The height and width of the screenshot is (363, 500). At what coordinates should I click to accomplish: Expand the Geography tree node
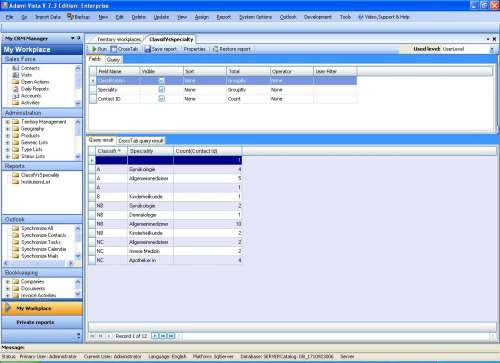pos(8,129)
